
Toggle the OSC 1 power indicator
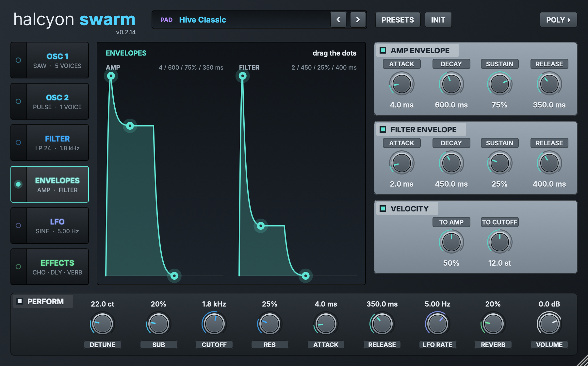pyautogui.click(x=18, y=60)
